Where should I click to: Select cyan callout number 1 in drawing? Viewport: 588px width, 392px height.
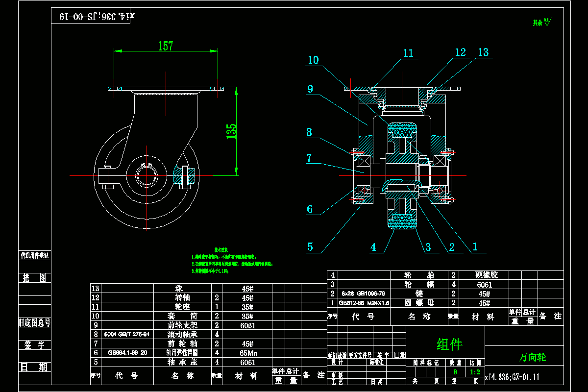(x=475, y=247)
